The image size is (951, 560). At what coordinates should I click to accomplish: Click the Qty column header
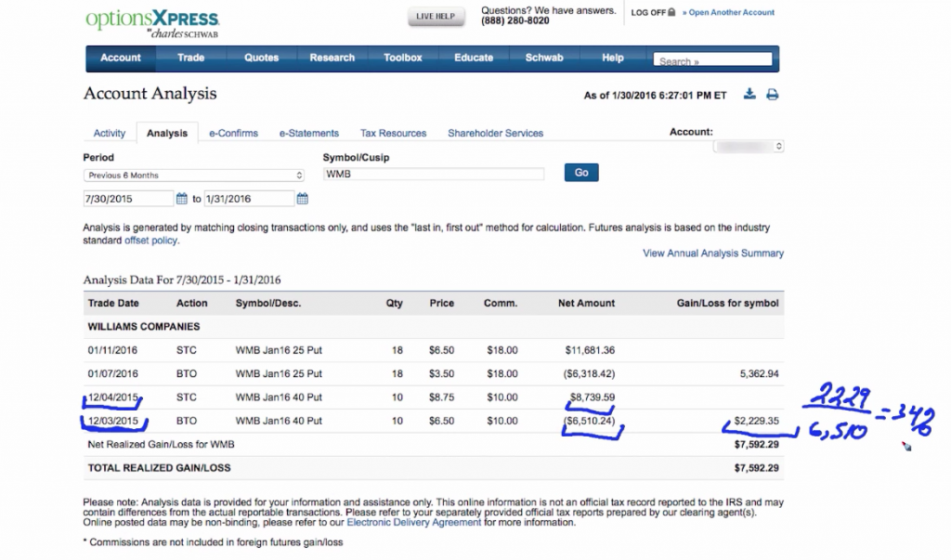pyautogui.click(x=394, y=303)
